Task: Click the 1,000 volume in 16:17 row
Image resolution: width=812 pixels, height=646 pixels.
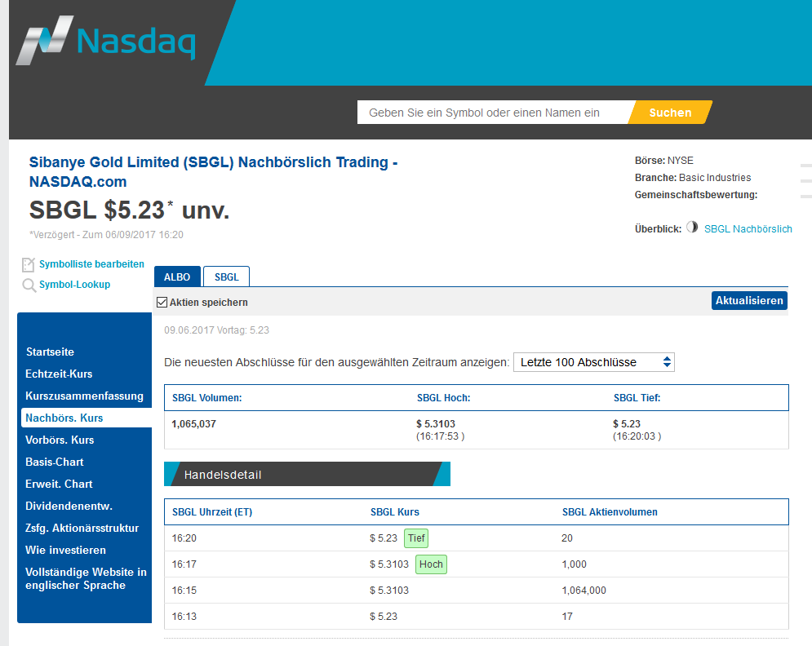Action: 575,564
